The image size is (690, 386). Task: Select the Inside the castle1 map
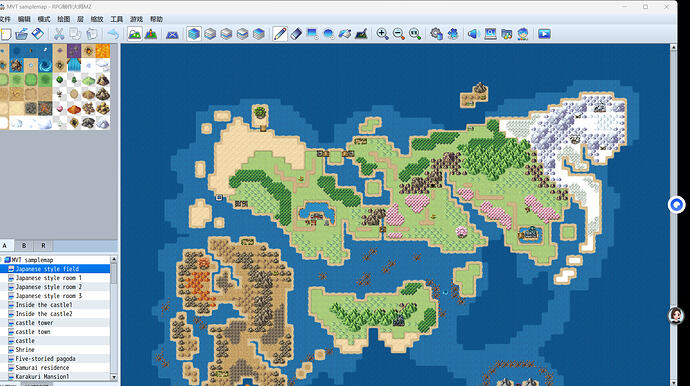pos(55,305)
